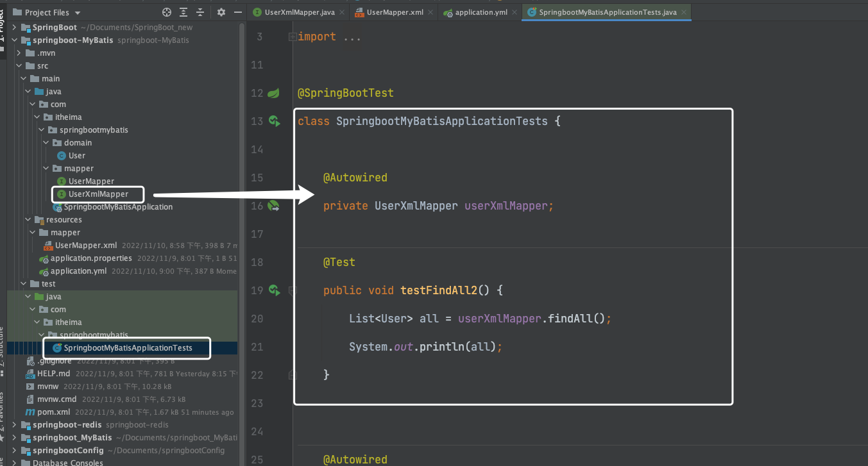
Task: Hide the Project tool window with minus icon
Action: (x=238, y=12)
